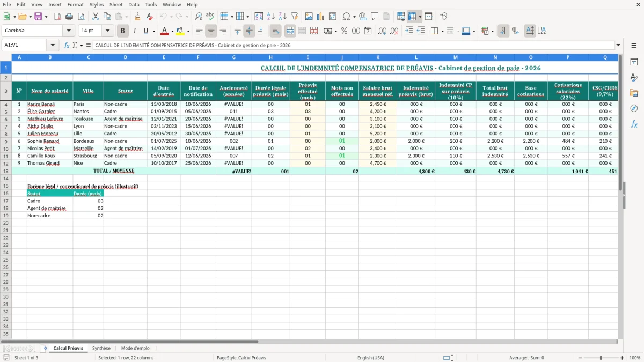Run the spelling check
The width and height of the screenshot is (644, 362).
pyautogui.click(x=210, y=17)
